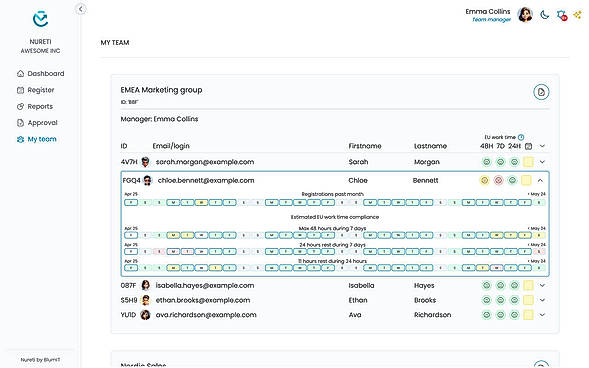Select first day cell in Registrations past month
Image resolution: width=589 pixels, height=368 pixels.
click(131, 203)
